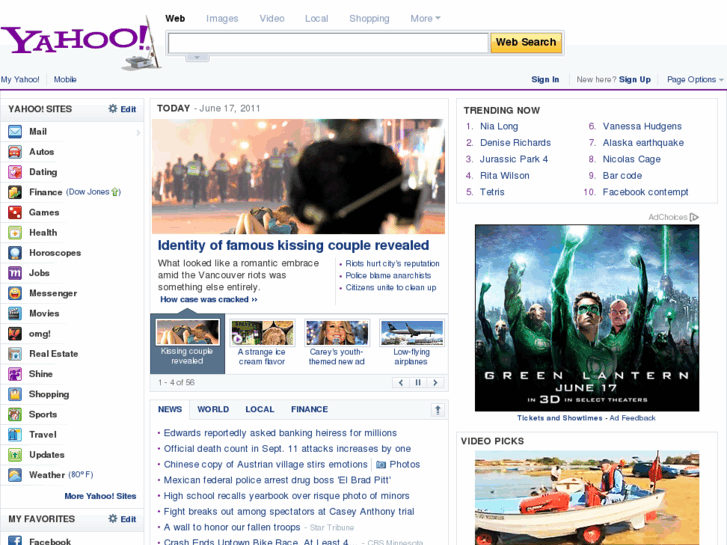Click the Sign In link

pyautogui.click(x=545, y=79)
